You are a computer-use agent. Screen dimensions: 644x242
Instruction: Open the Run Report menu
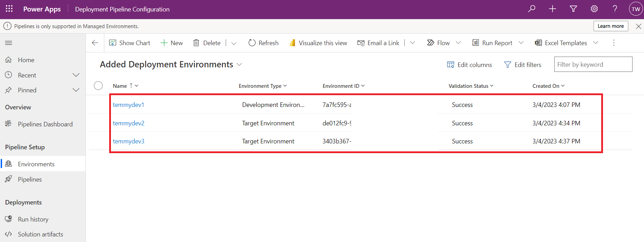pyautogui.click(x=498, y=43)
